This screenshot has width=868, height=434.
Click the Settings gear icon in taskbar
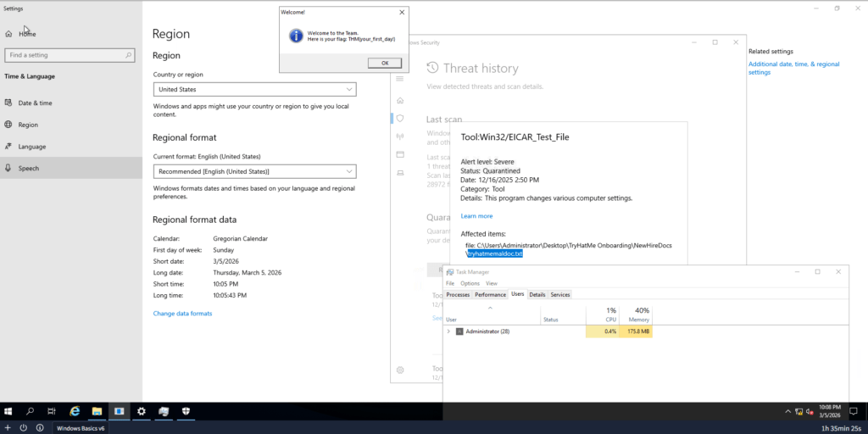click(142, 411)
